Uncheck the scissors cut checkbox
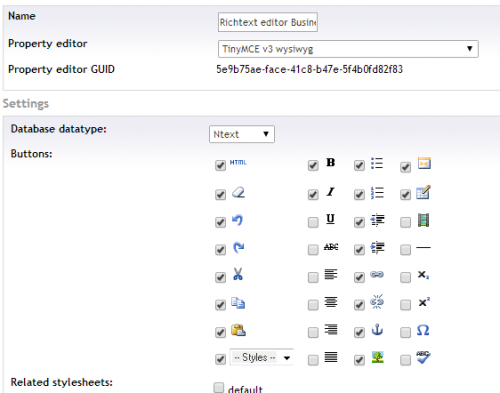Image resolution: width=500 pixels, height=393 pixels. (220, 277)
